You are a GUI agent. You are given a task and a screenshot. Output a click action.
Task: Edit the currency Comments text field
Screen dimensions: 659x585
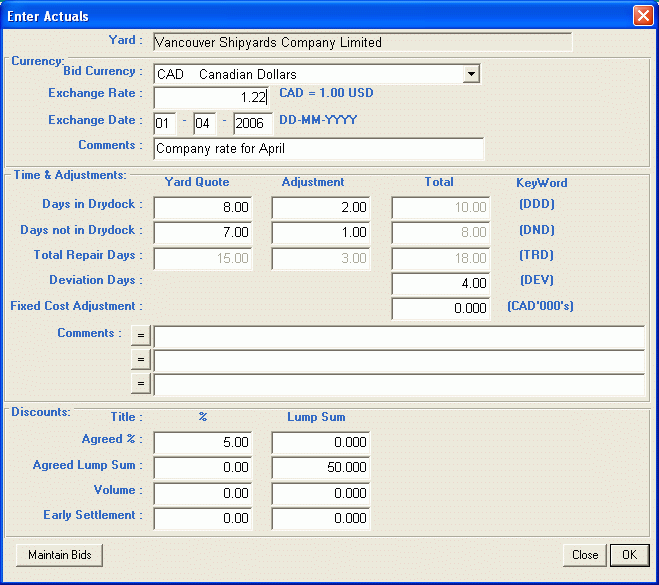click(318, 149)
